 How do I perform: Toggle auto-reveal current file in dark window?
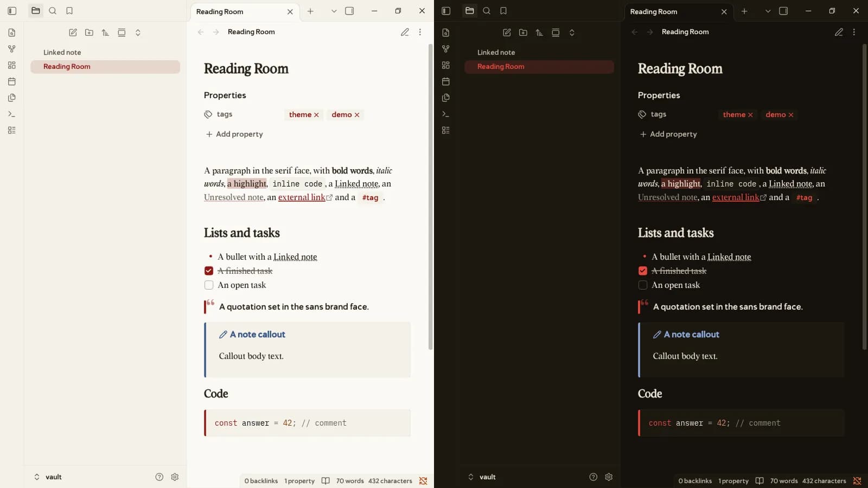[x=556, y=33]
